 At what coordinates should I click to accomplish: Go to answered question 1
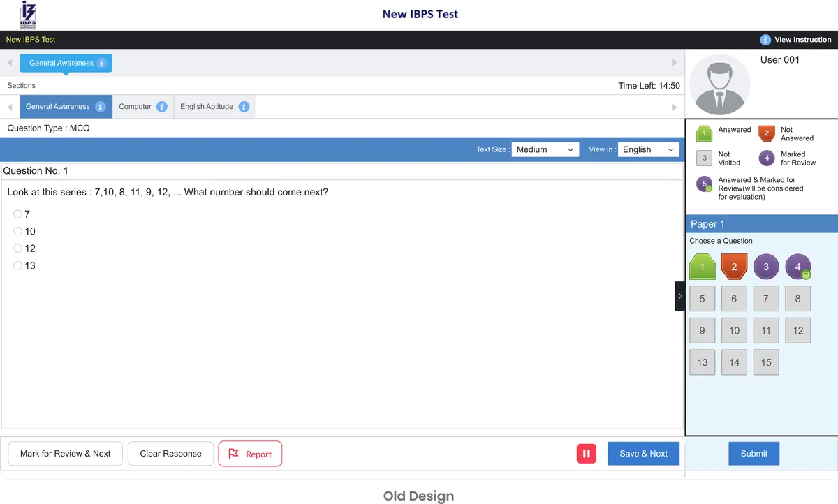(703, 267)
